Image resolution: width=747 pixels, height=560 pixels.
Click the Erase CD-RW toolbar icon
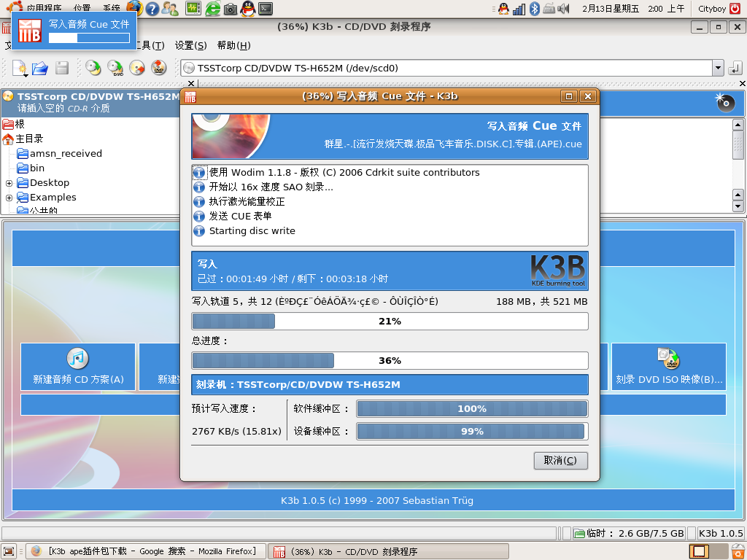[x=136, y=68]
